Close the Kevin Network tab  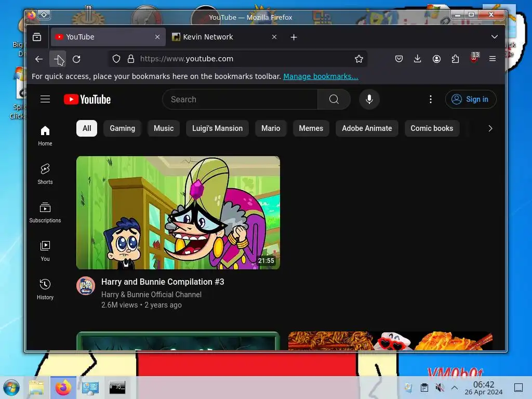click(x=274, y=37)
